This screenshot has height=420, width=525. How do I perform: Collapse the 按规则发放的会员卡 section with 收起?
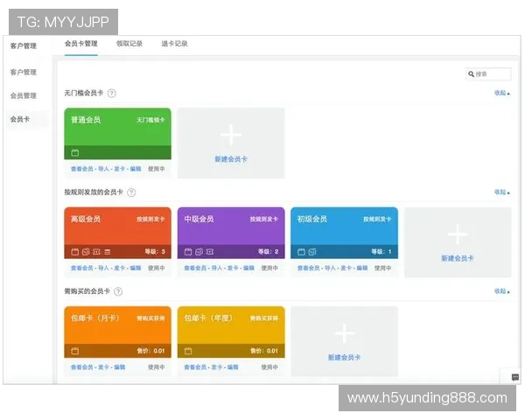tap(502, 192)
